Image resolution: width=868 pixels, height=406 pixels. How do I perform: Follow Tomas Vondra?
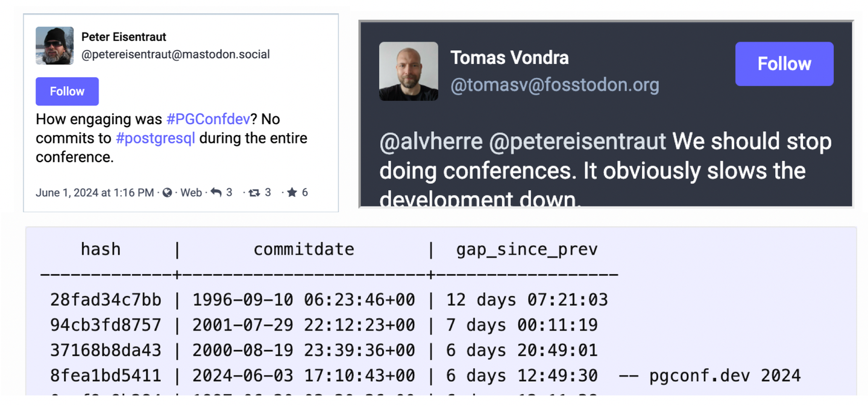point(784,64)
